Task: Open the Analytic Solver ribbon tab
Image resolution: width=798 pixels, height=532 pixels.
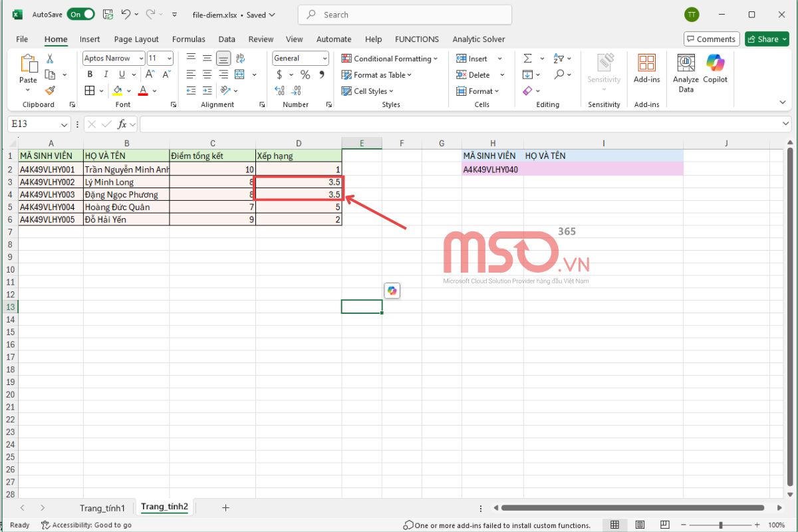Action: pyautogui.click(x=479, y=39)
